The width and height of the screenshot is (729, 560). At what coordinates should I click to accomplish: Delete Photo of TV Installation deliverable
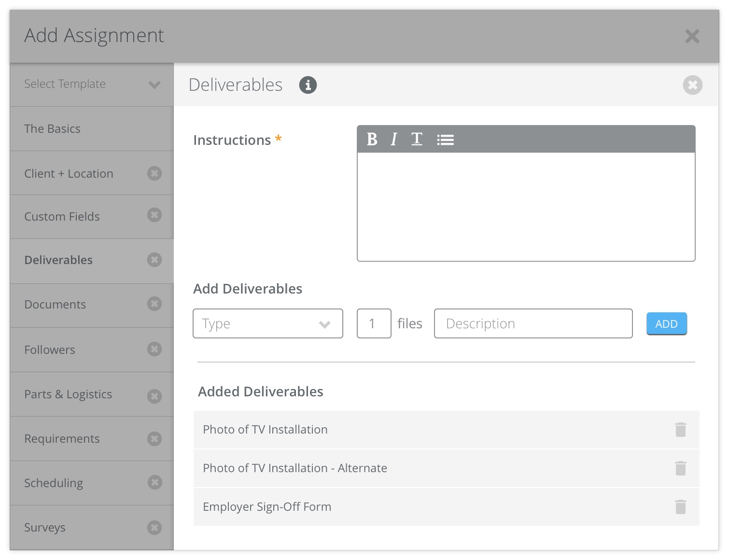(680, 430)
